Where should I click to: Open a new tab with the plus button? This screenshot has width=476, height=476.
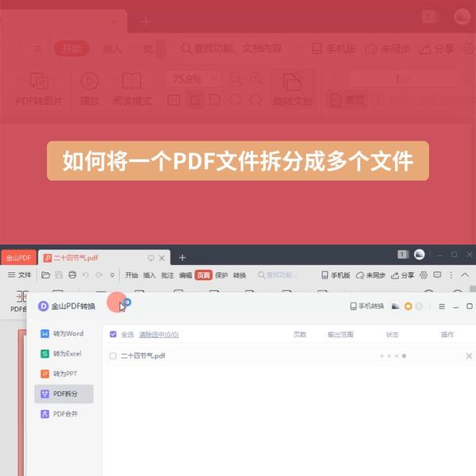coord(182,258)
